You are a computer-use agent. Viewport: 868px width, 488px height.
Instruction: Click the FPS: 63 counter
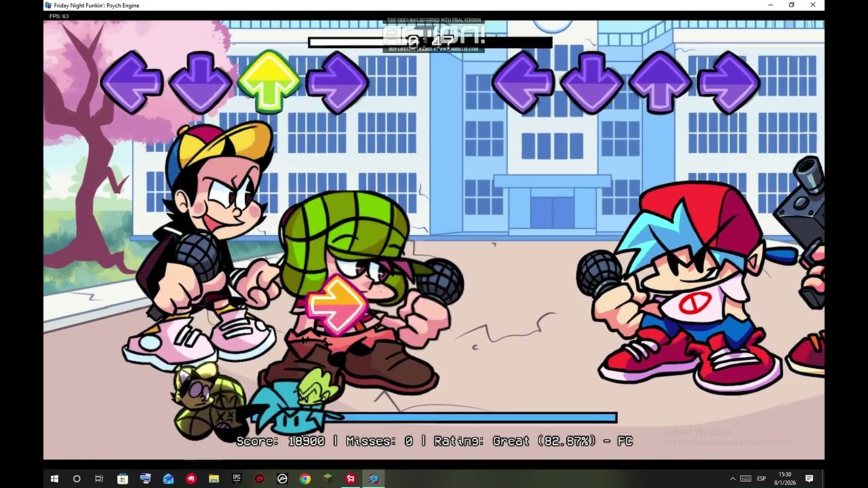(58, 16)
